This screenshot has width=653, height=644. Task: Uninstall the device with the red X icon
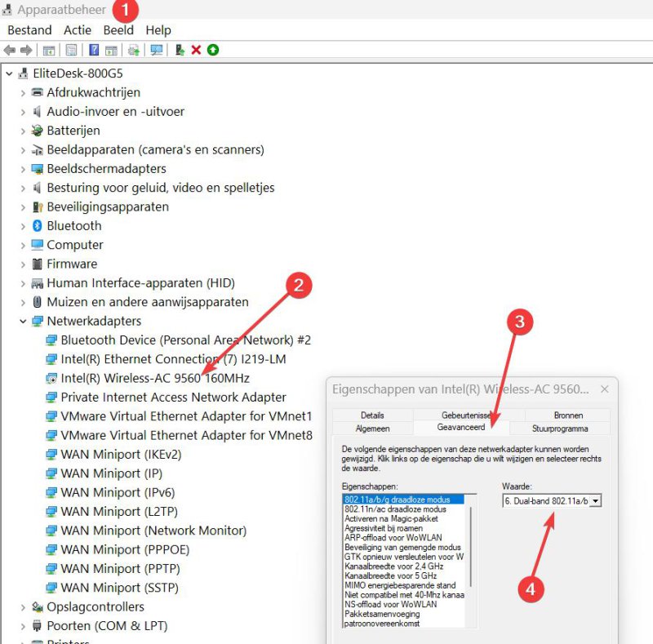[196, 50]
